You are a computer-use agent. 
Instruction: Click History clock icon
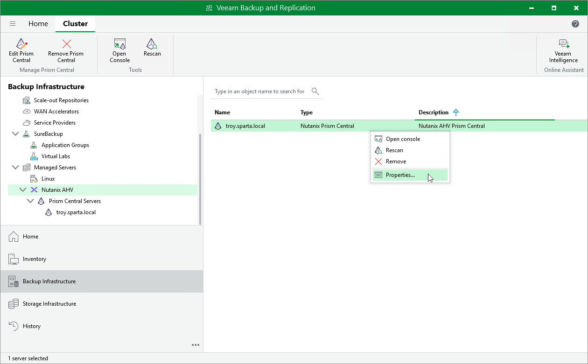(14, 326)
